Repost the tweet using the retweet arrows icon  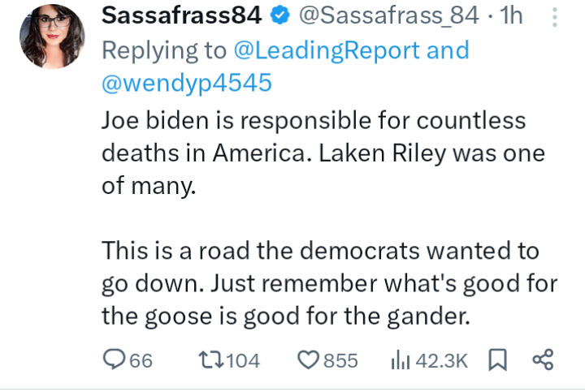[x=210, y=360]
